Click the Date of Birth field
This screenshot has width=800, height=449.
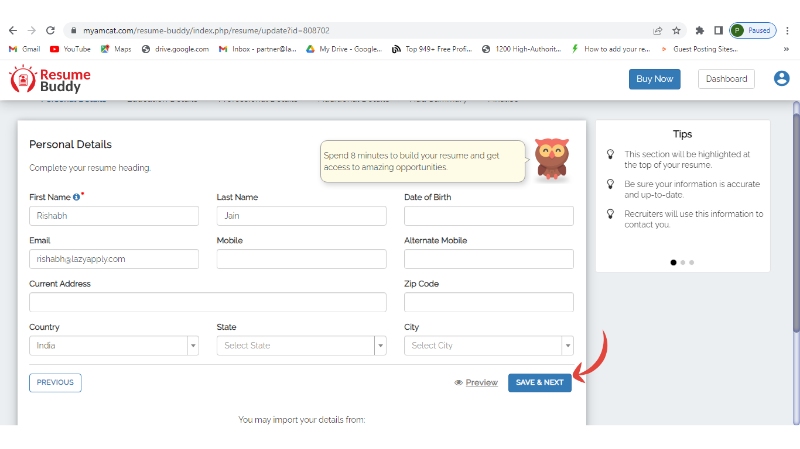(488, 216)
